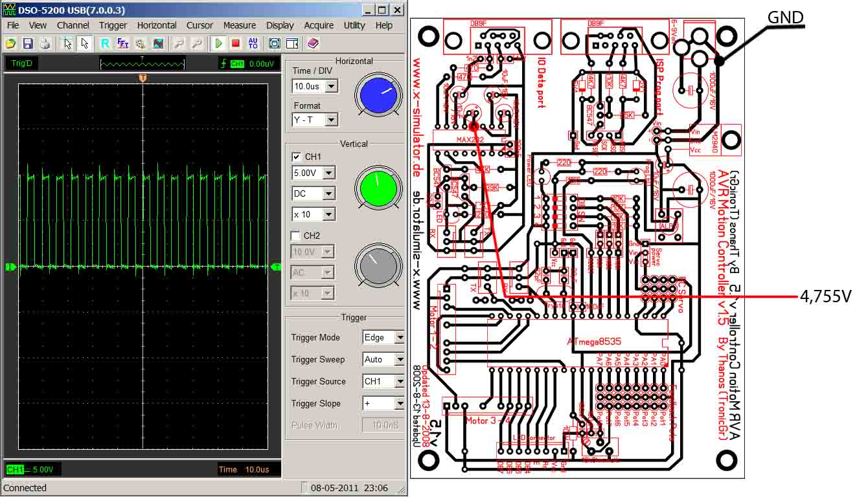Open the View menu
The image size is (868, 497).
38,25
